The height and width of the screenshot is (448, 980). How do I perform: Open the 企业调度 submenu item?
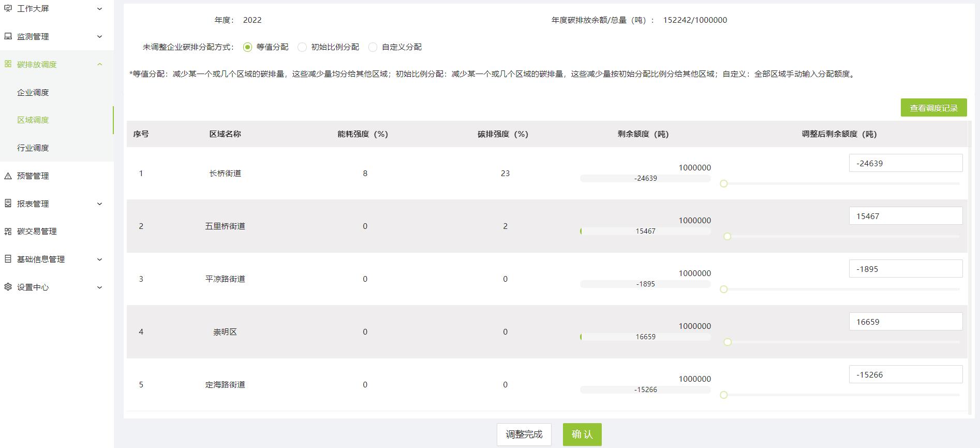(x=33, y=92)
